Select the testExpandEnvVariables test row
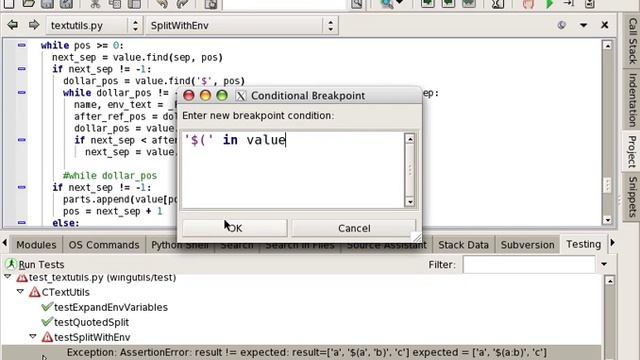The width and height of the screenshot is (640, 360). [110, 307]
